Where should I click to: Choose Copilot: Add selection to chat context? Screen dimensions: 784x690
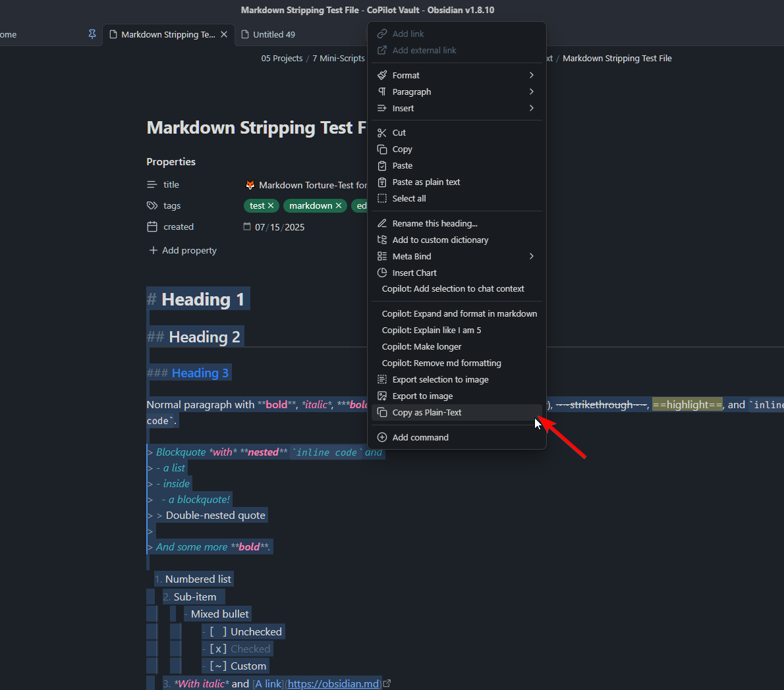(457, 289)
